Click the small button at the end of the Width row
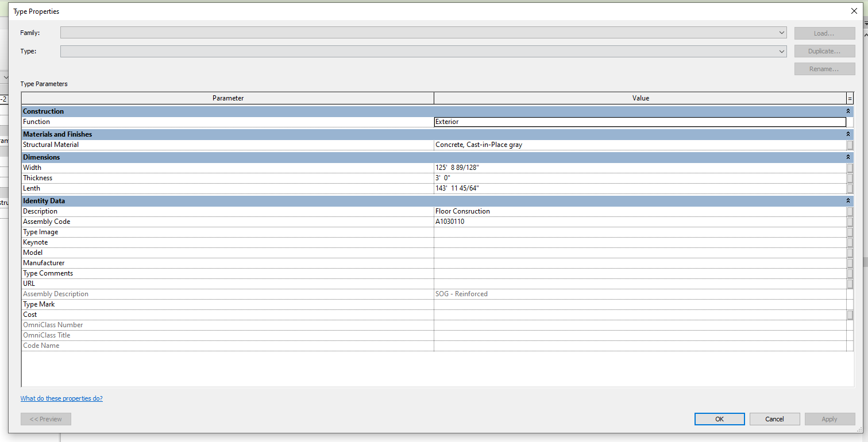 (850, 167)
